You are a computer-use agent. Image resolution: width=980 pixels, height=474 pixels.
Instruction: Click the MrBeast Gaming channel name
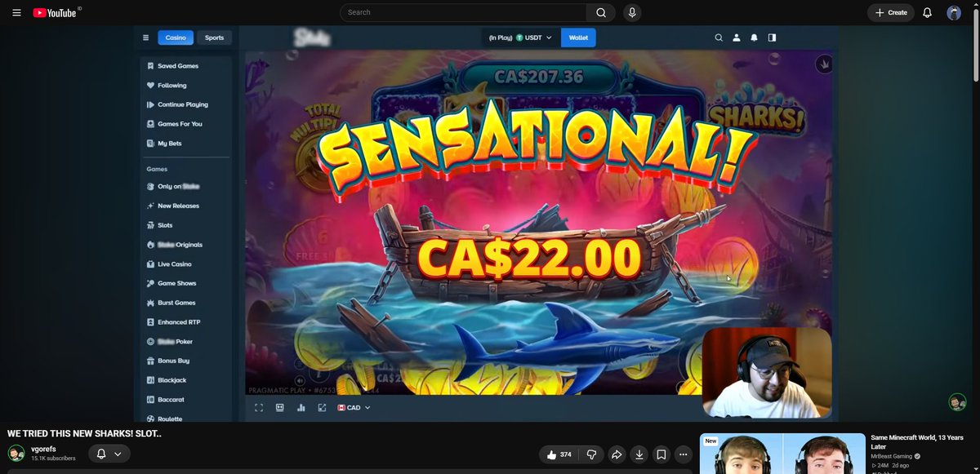(x=893, y=456)
